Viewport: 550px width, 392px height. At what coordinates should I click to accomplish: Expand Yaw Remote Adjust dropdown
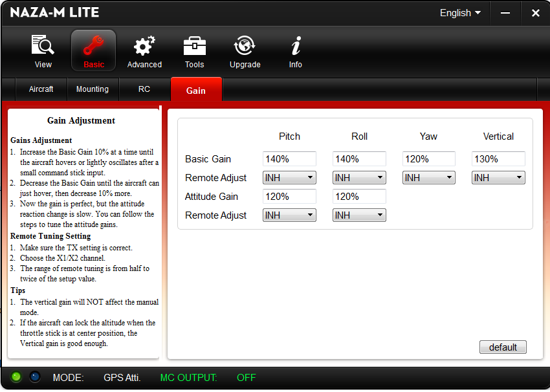[x=428, y=178]
